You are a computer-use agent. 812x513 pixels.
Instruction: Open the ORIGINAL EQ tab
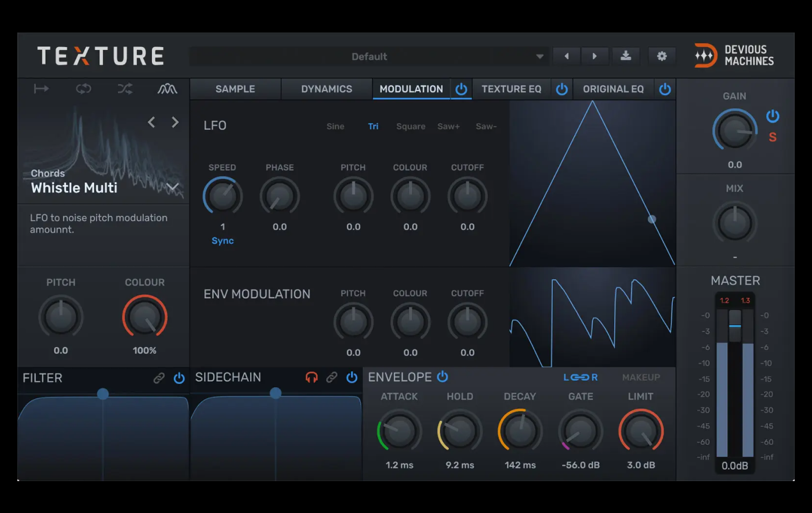tap(613, 89)
